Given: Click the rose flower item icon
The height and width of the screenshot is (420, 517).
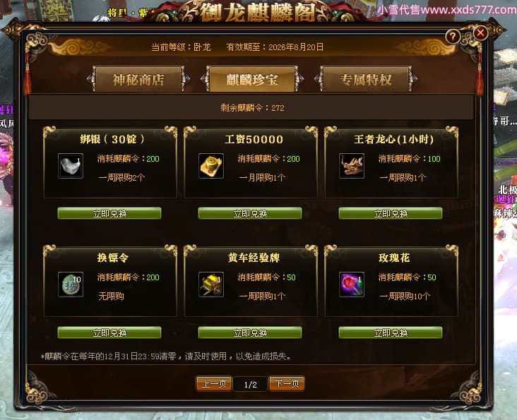Looking at the screenshot, I should [x=352, y=284].
